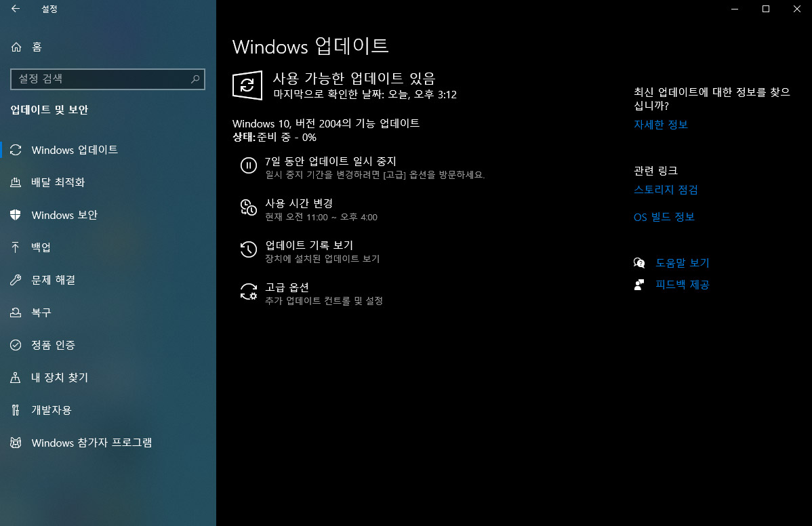Maximize the Settings window
The height and width of the screenshot is (526, 812).
765,9
